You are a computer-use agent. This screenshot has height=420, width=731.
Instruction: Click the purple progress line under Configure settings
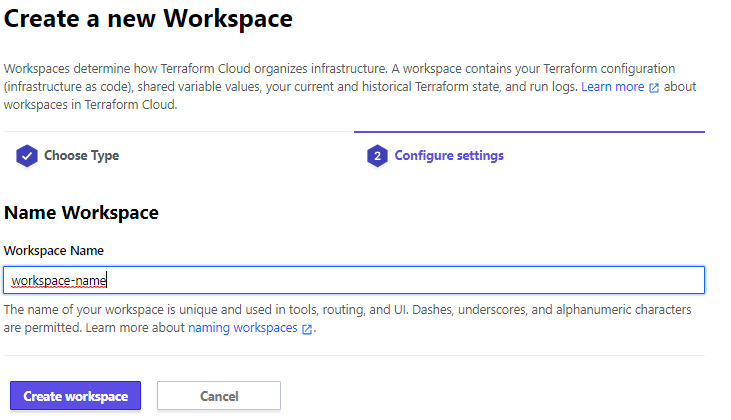coord(529,132)
